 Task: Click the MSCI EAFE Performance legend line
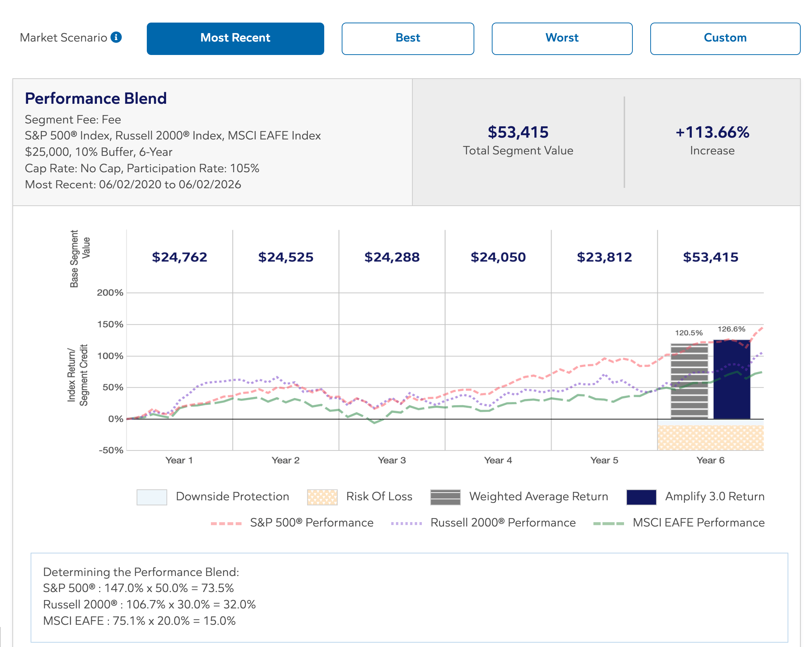coord(609,523)
